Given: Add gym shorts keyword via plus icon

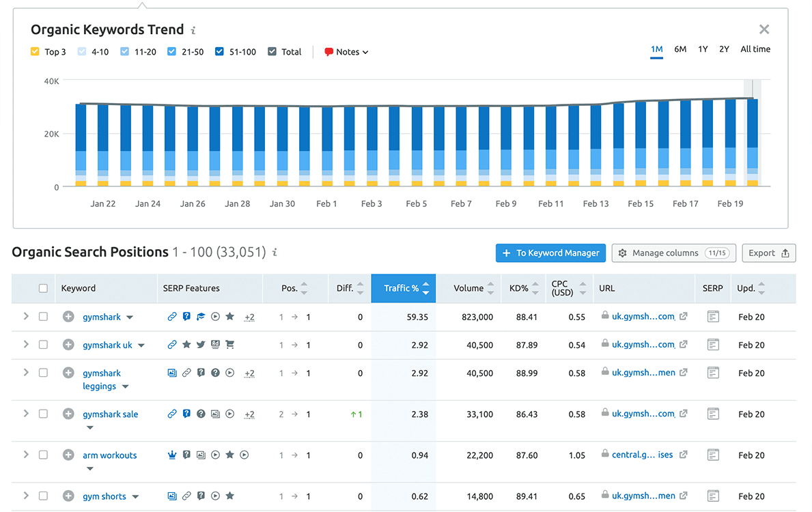Looking at the screenshot, I should (68, 496).
